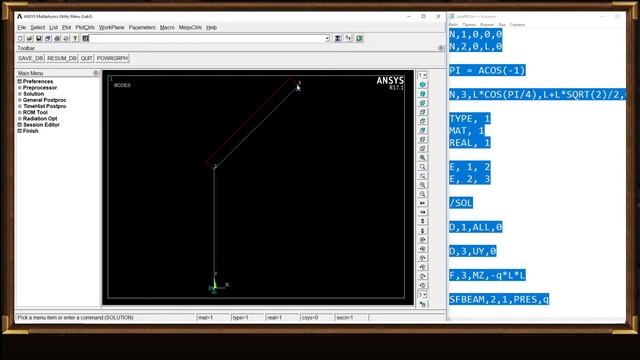The image size is (640, 360).
Task: Open Файл menu in Notepad window
Action: (x=453, y=25)
